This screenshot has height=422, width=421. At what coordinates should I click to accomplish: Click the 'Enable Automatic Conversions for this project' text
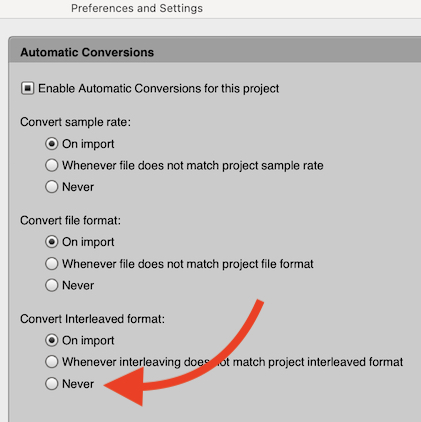pos(159,89)
